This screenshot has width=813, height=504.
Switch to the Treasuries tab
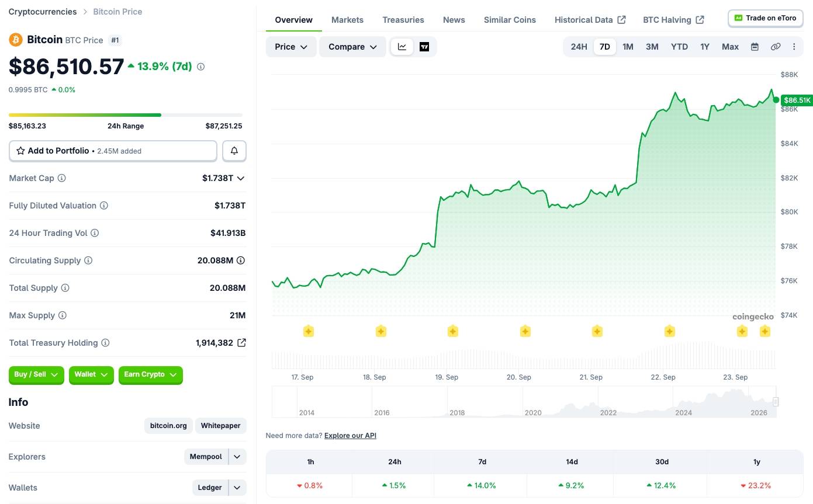pyautogui.click(x=403, y=20)
